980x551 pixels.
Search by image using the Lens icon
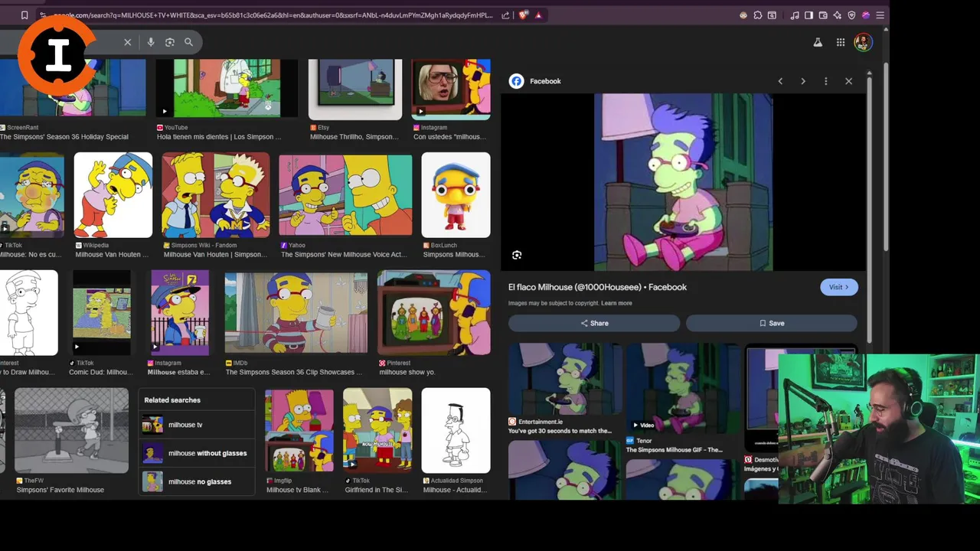pyautogui.click(x=170, y=42)
